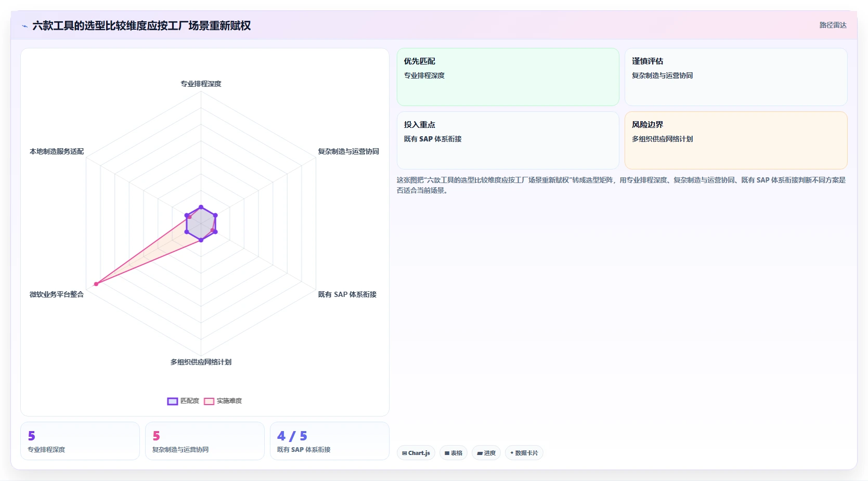Click radar axis label 微软业务平台整合

click(57, 294)
